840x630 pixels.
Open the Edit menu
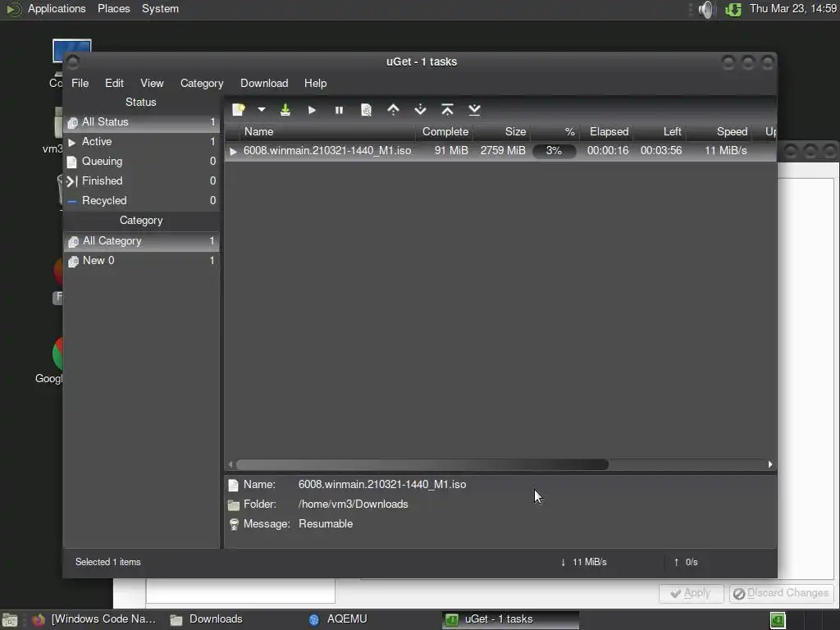click(x=114, y=83)
